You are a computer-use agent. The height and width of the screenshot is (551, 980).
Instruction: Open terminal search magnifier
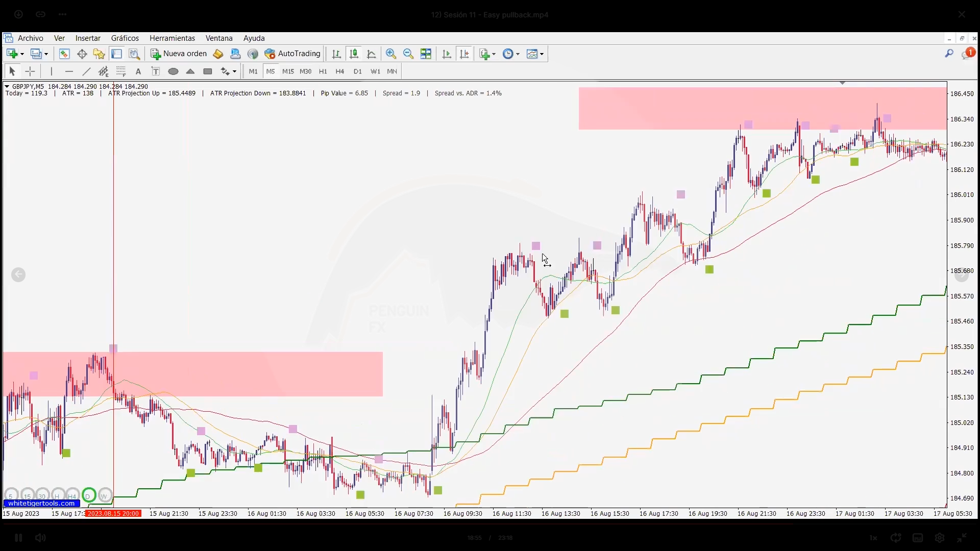[949, 53]
